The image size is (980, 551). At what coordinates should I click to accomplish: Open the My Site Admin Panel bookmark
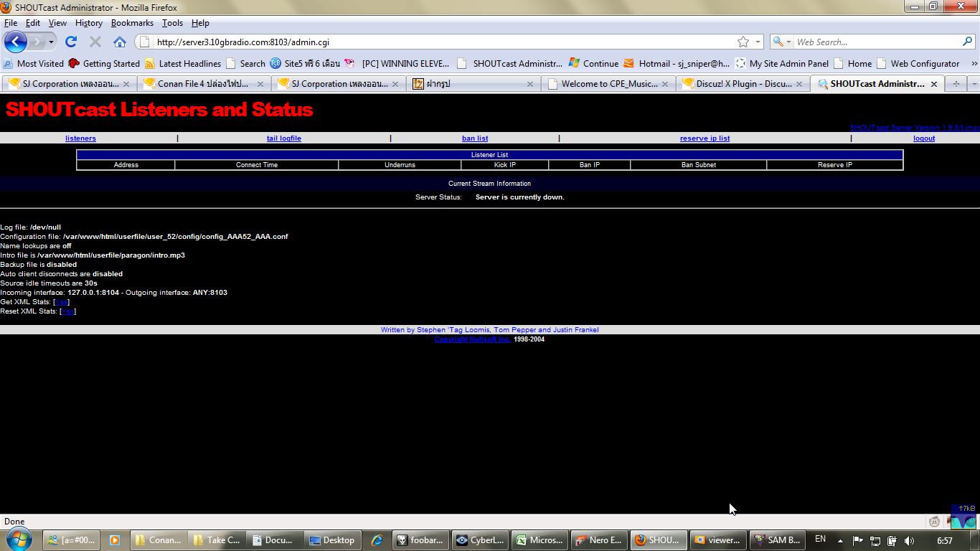pyautogui.click(x=781, y=63)
